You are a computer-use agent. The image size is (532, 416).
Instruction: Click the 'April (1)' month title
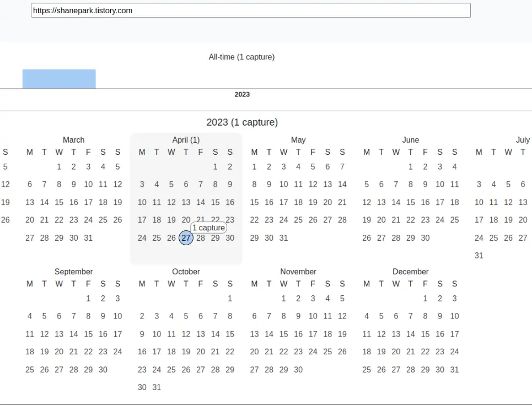pyautogui.click(x=186, y=140)
